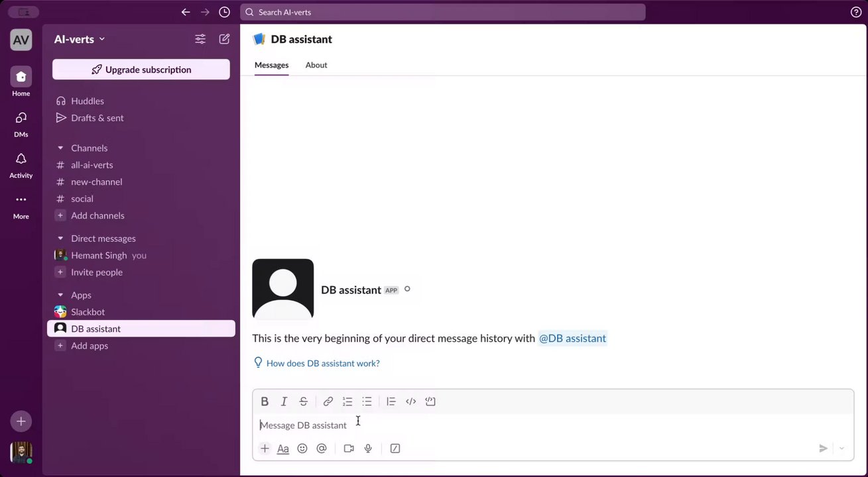Open sidebar filter settings icon
Viewport: 868px width, 477px height.
(x=200, y=39)
